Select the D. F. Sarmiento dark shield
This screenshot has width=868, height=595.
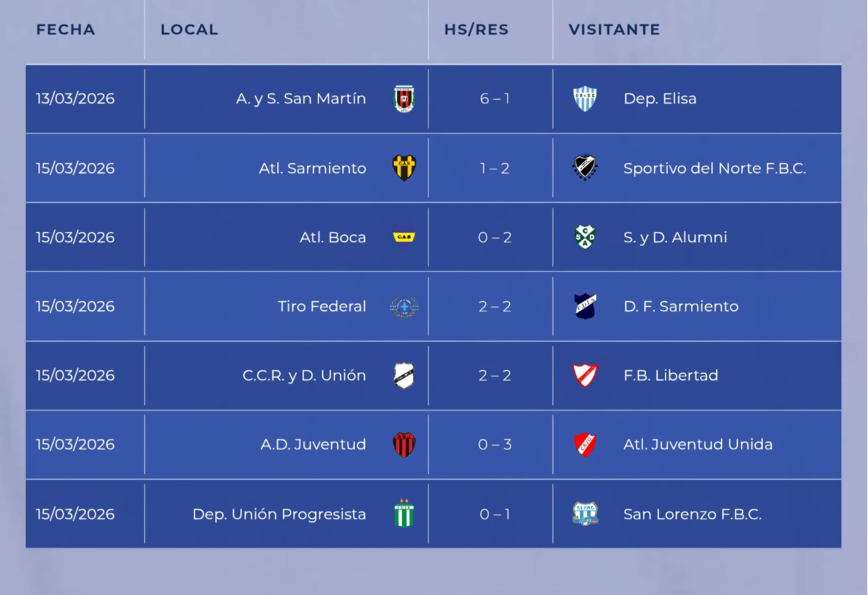pos(585,306)
